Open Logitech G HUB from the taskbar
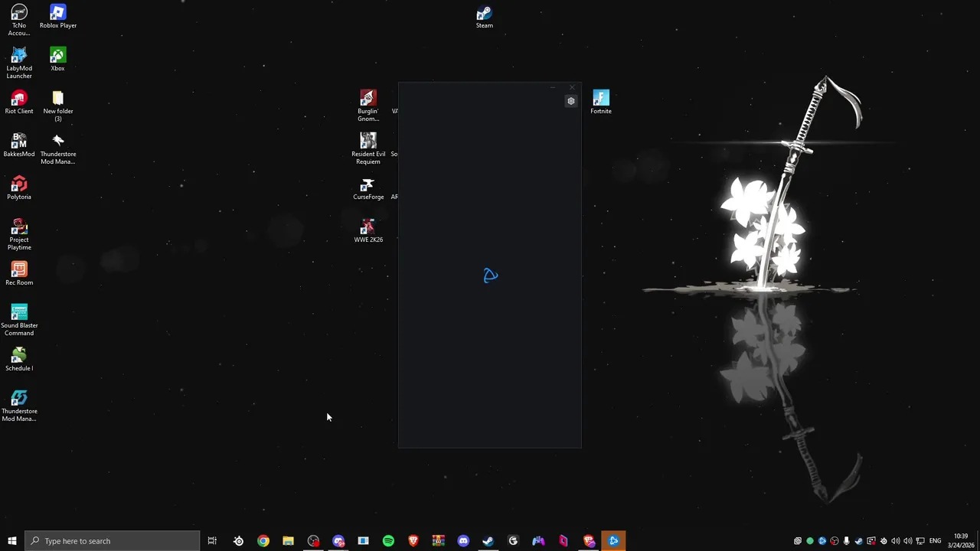The width and height of the screenshot is (980, 551). (513, 541)
